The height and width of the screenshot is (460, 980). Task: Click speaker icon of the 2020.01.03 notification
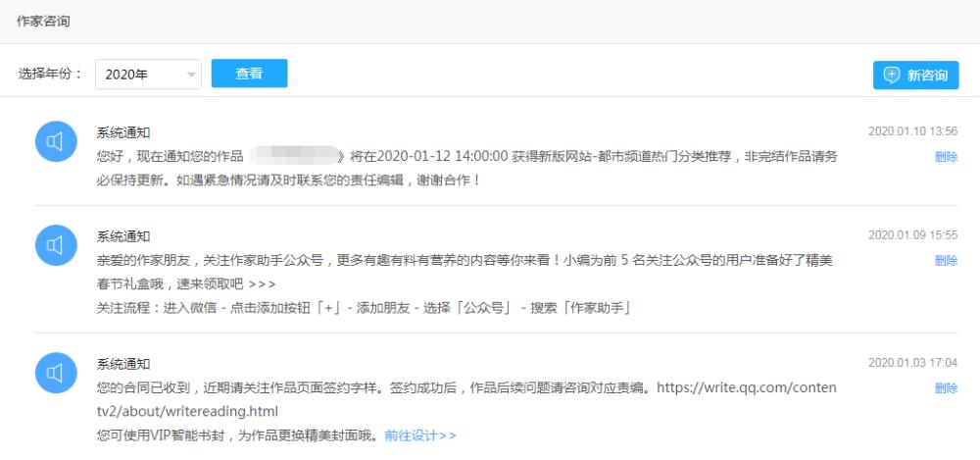pyautogui.click(x=56, y=373)
